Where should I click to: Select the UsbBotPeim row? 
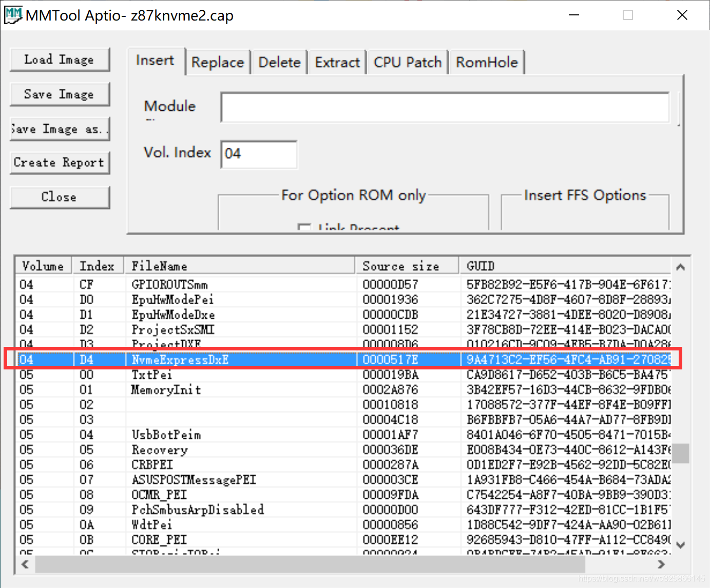[x=343, y=435]
